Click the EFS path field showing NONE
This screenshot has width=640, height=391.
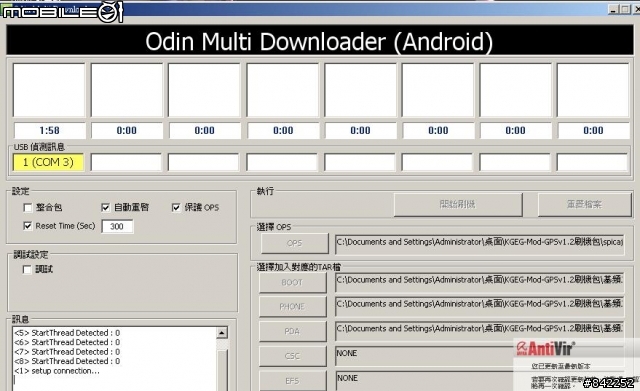(424, 381)
